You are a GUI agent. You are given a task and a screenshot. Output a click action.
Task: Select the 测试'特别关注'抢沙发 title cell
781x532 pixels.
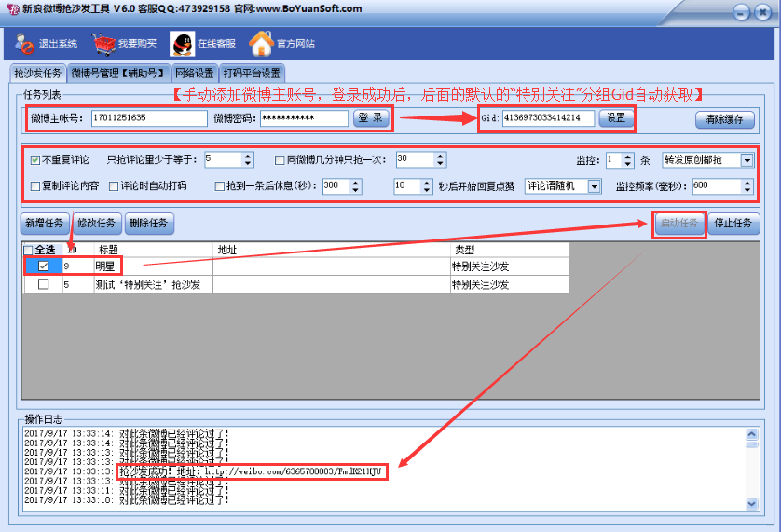coord(154,284)
